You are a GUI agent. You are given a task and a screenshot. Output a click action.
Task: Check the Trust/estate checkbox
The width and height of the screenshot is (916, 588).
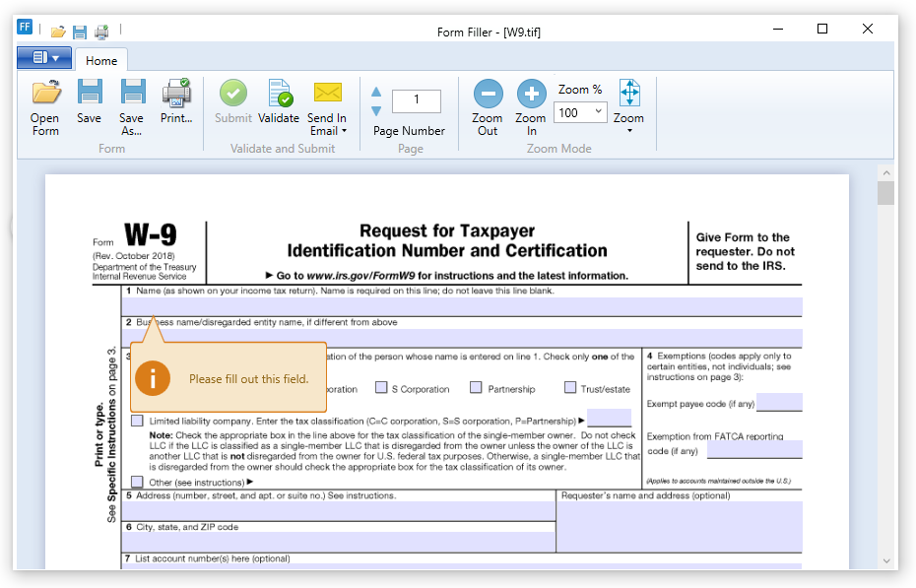click(570, 388)
